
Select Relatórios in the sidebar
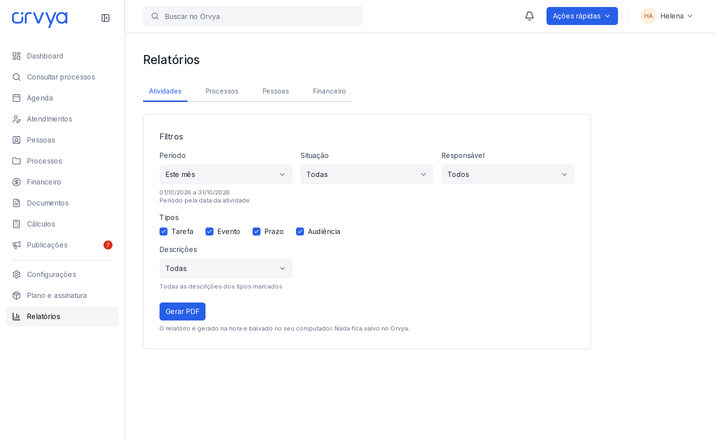point(62,316)
